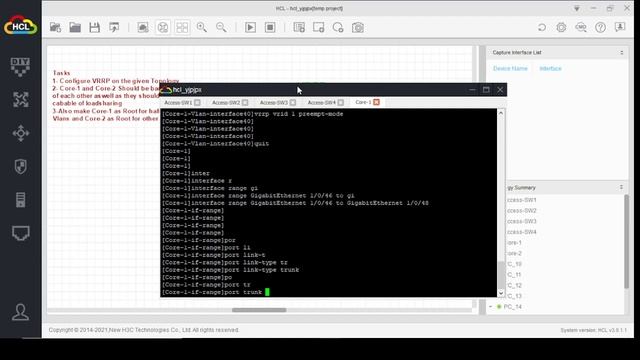Stop all devices with stop button

270,27
